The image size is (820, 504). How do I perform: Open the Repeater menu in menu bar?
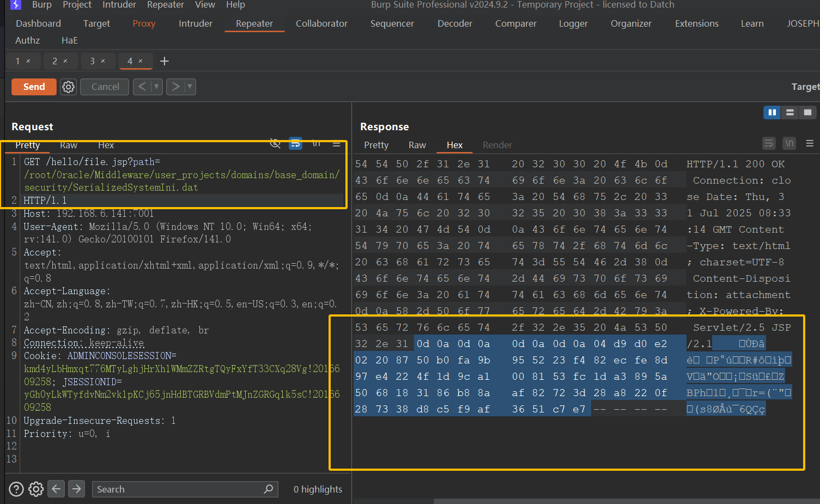point(166,4)
